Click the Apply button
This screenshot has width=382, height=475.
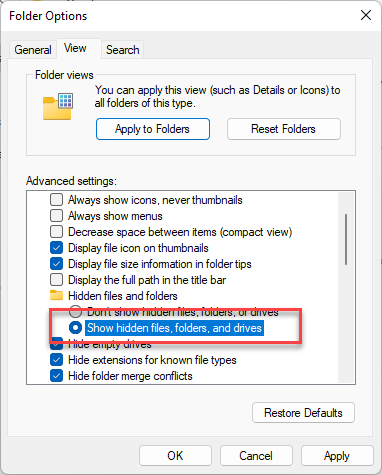(337, 456)
